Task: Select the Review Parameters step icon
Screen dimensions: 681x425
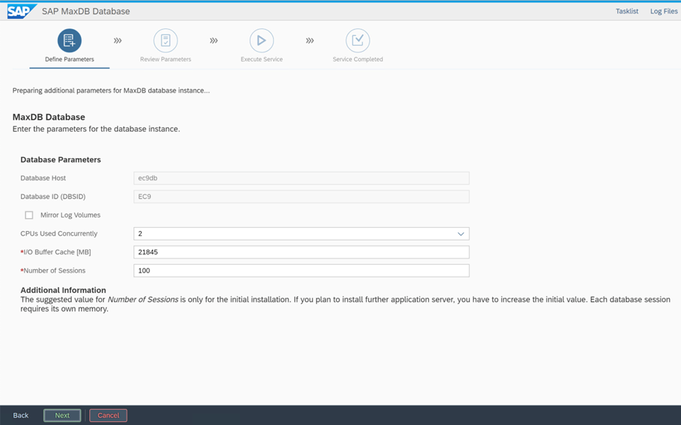Action: point(165,40)
